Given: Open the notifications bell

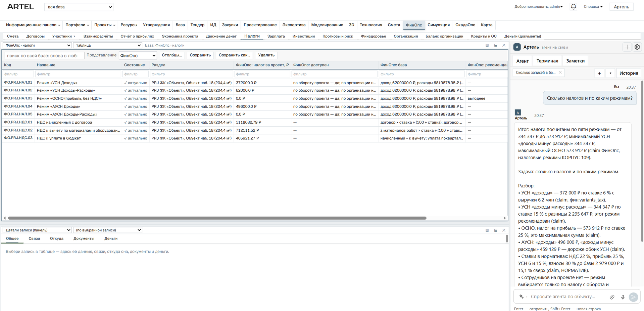Looking at the screenshot, I should coord(574,7).
